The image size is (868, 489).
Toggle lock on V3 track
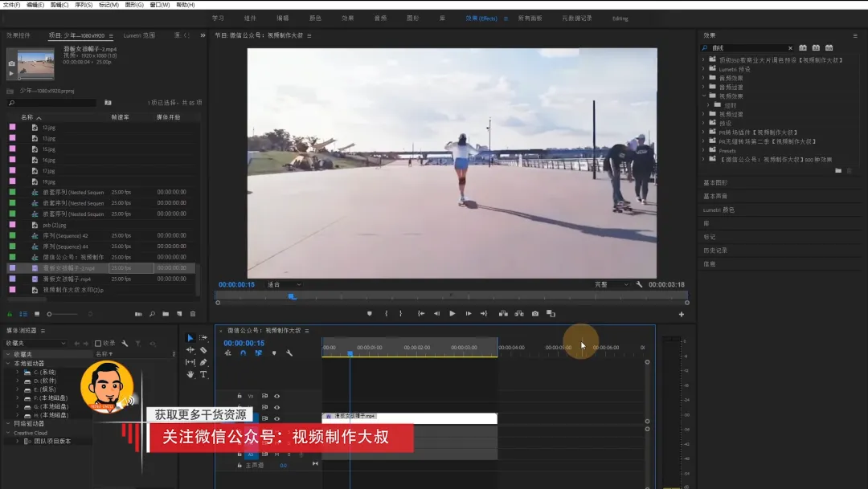point(240,396)
